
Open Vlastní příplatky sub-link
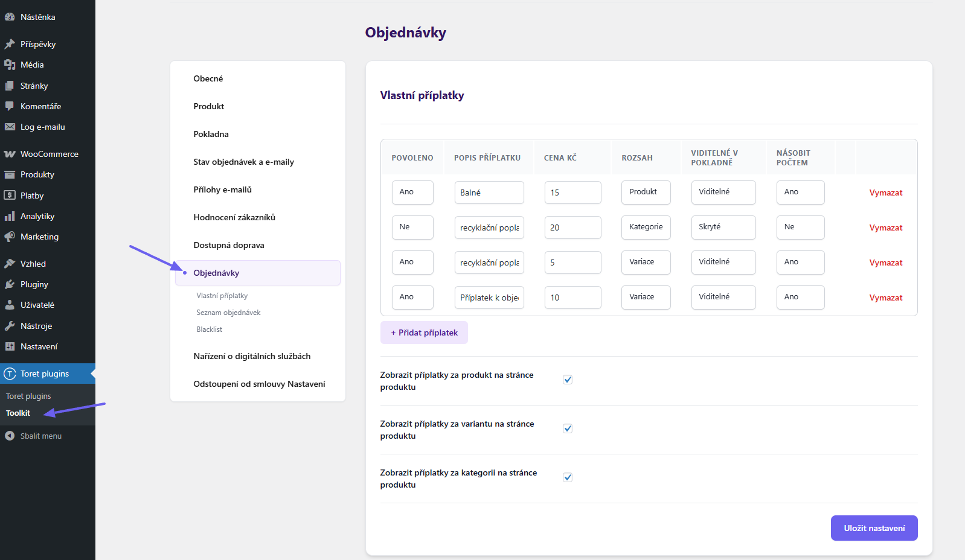pyautogui.click(x=222, y=296)
